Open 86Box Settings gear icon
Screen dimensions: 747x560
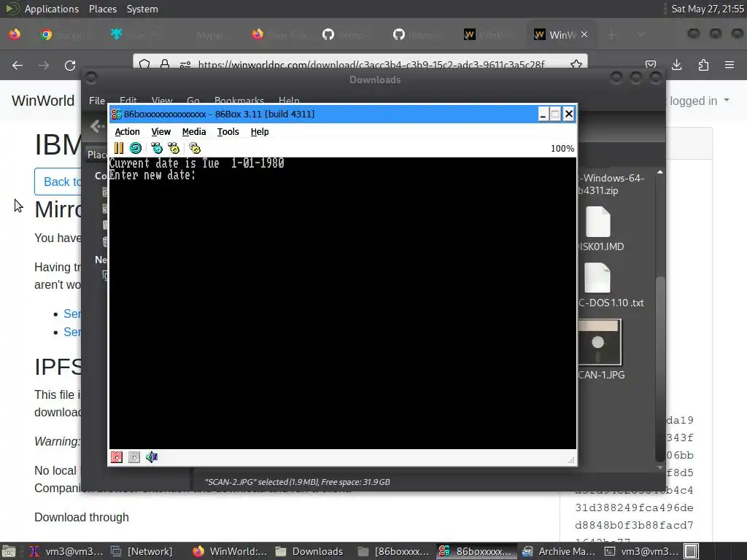tap(195, 148)
